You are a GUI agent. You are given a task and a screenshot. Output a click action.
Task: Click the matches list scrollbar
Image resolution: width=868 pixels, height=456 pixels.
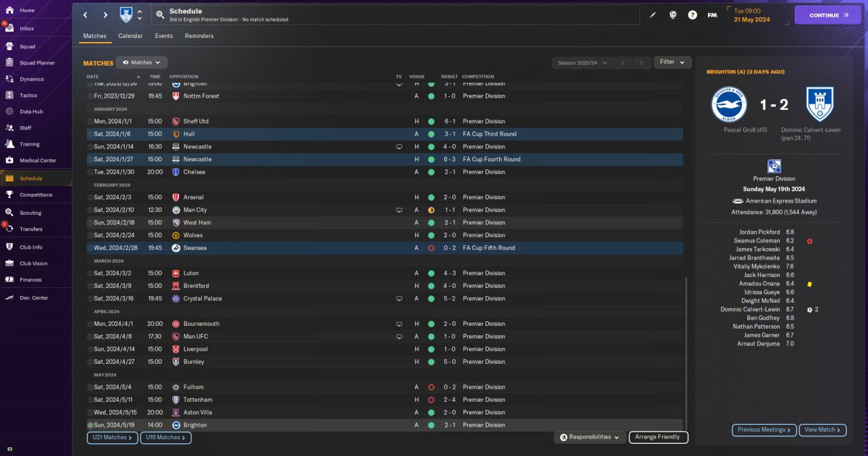click(687, 352)
